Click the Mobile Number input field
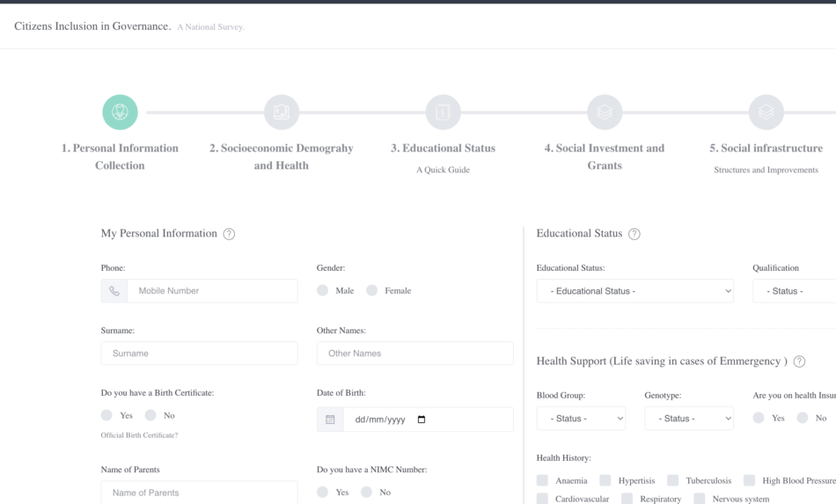Viewport: 836px width, 504px height. [x=211, y=291]
